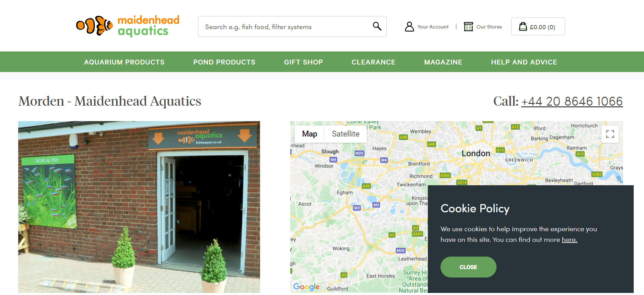This screenshot has width=644, height=295.
Task: Open Help and Advice menu
Action: click(524, 62)
